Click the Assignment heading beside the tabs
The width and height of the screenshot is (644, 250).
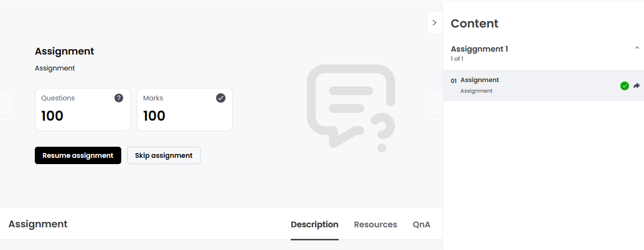point(38,224)
